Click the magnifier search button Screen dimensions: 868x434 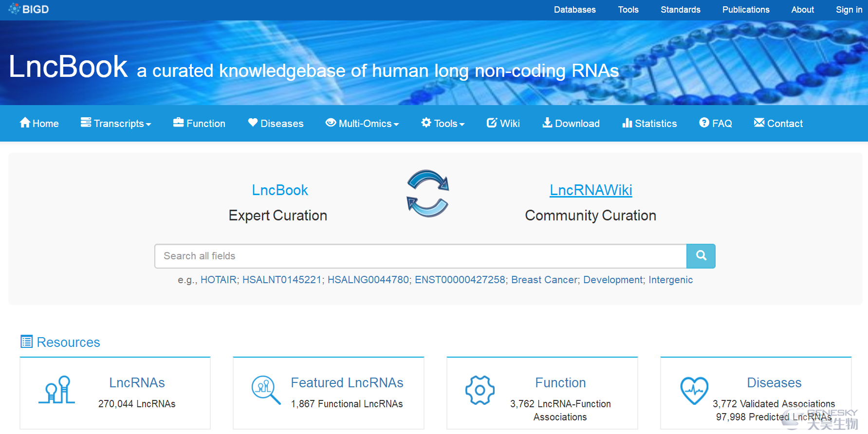701,256
